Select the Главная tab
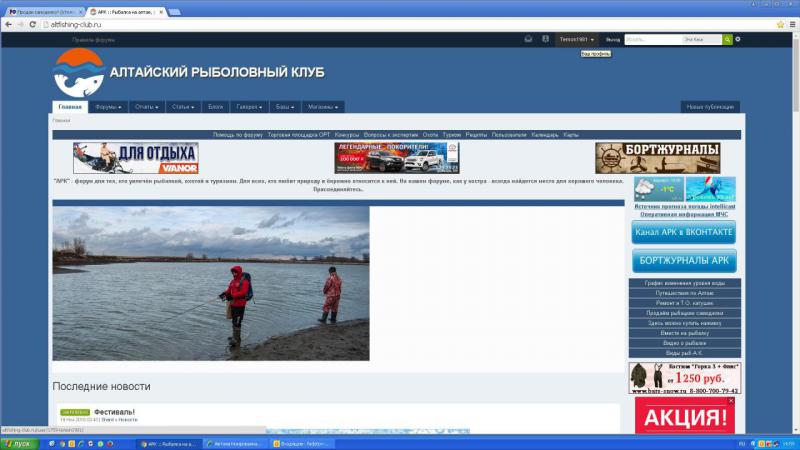Screen dimensions: 800x450 click(x=70, y=107)
